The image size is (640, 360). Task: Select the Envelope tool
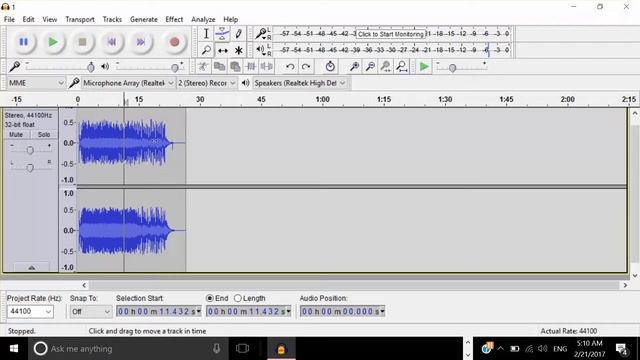pyautogui.click(x=222, y=34)
